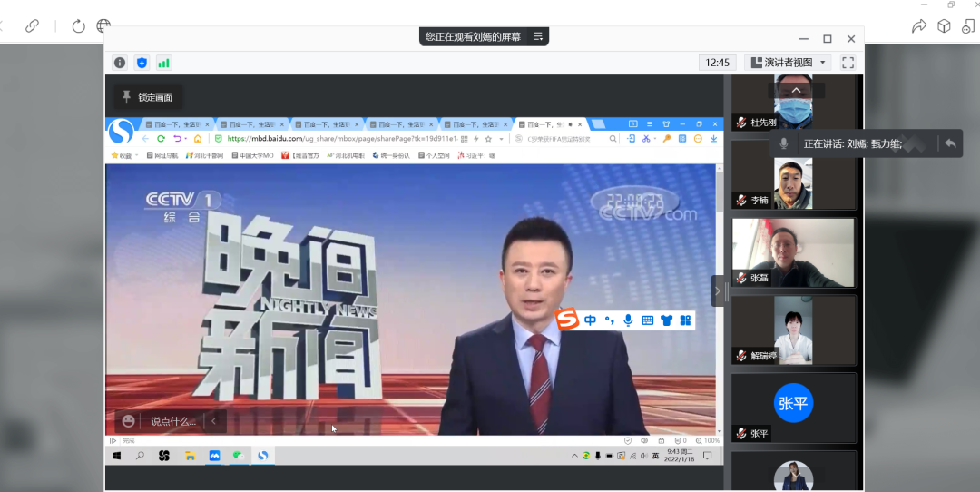
Task: Click the browser download arrow icon
Action: (713, 139)
